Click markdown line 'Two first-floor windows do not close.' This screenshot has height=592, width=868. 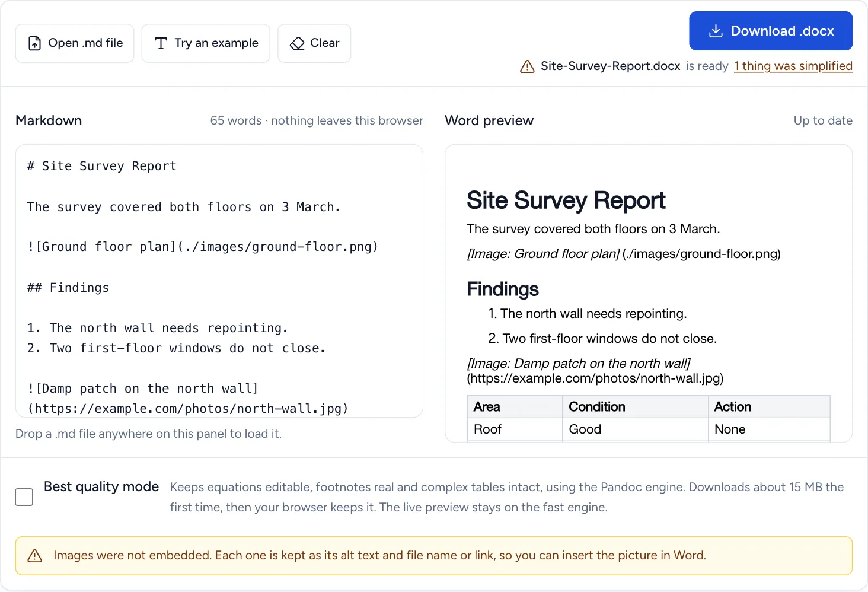177,348
